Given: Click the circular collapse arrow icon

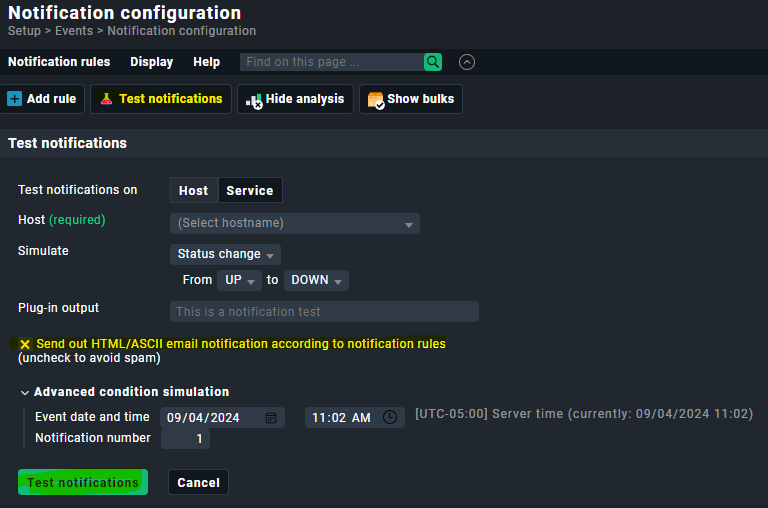Looking at the screenshot, I should pos(467,62).
